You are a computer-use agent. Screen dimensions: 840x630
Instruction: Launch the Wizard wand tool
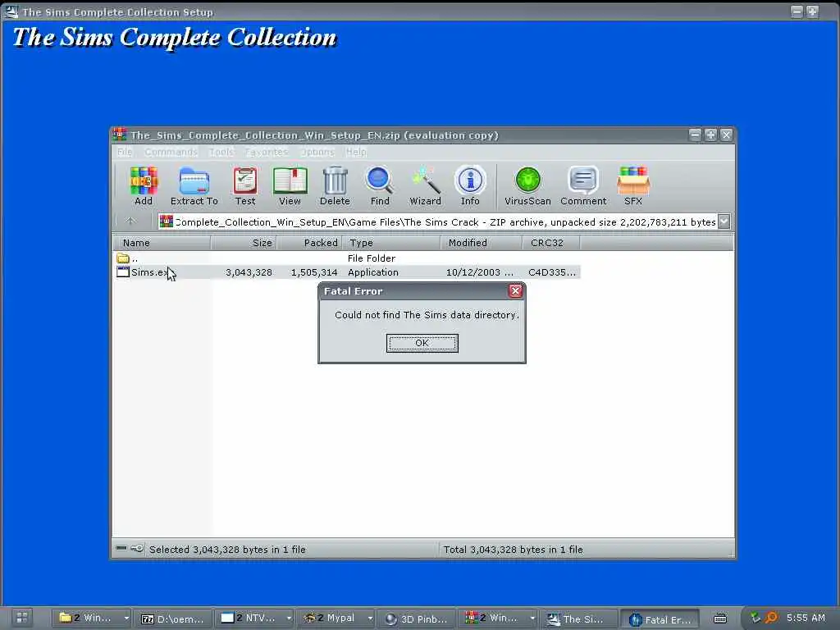click(x=426, y=185)
